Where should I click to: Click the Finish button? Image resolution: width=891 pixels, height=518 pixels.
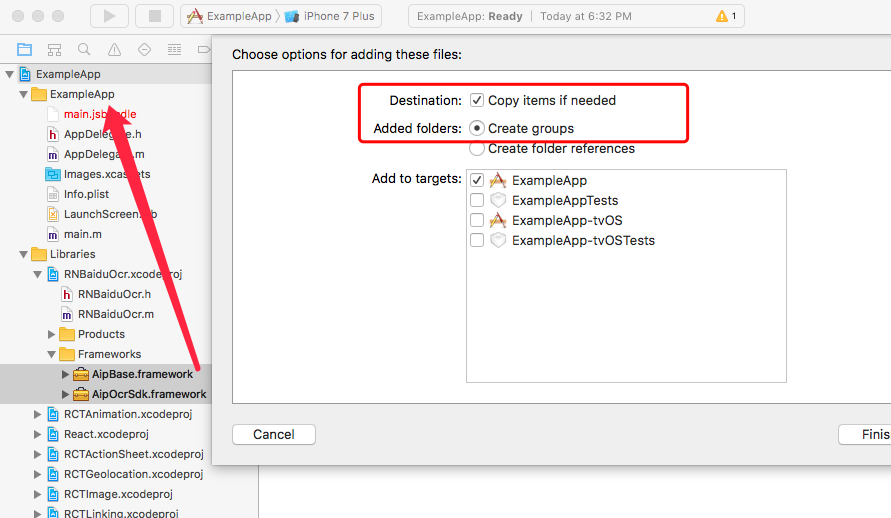click(x=864, y=435)
